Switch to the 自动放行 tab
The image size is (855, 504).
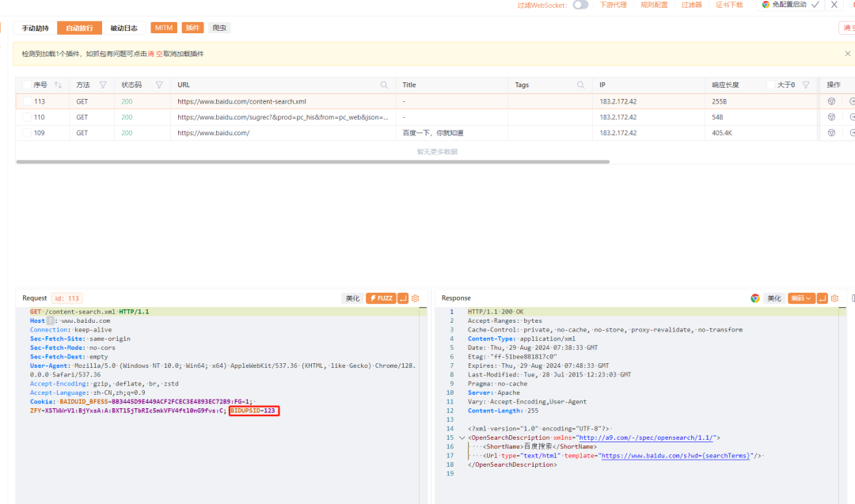(79, 28)
